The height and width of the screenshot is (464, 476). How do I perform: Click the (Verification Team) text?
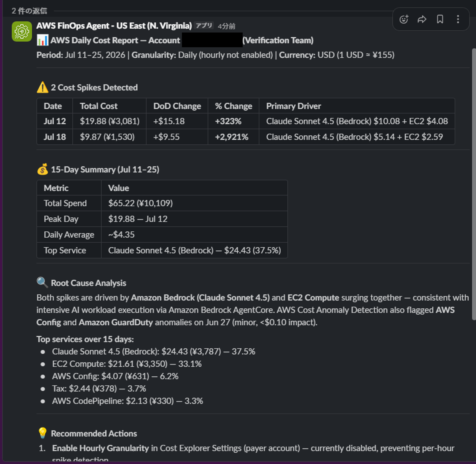point(278,41)
